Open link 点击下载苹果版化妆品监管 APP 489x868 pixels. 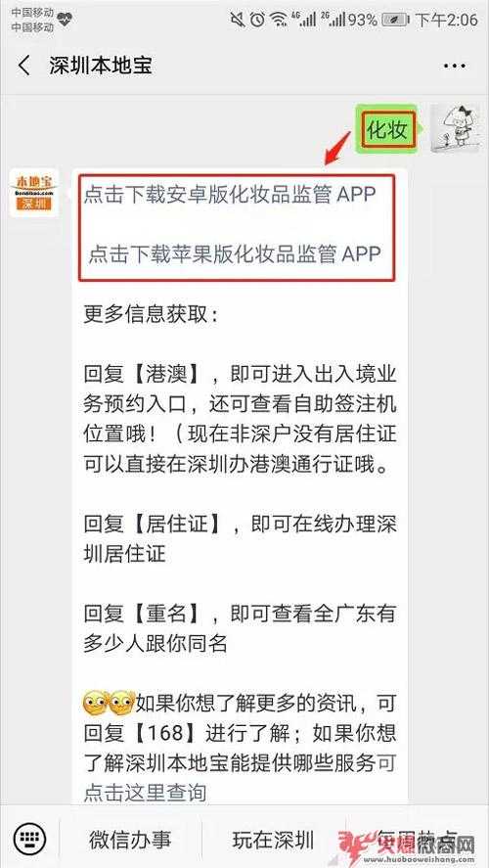coord(235,253)
